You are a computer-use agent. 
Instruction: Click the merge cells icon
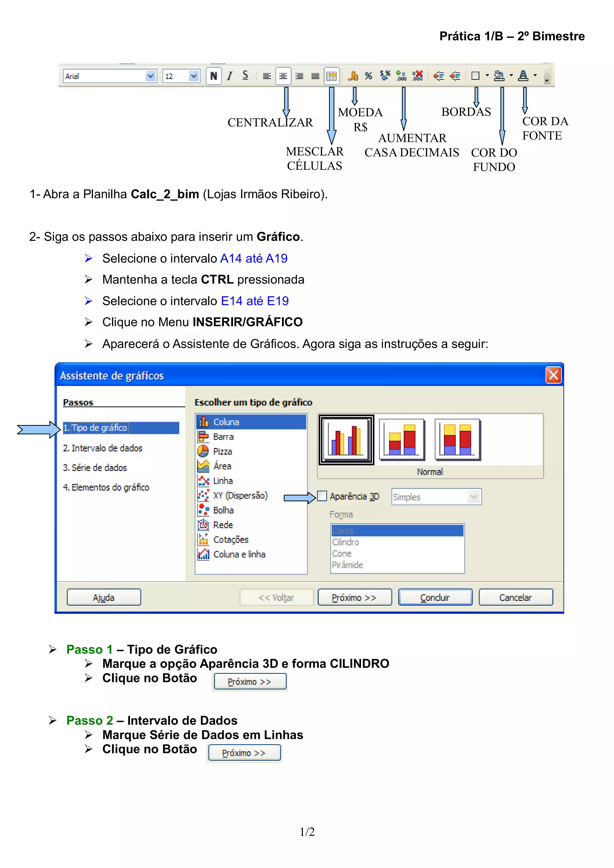click(331, 76)
